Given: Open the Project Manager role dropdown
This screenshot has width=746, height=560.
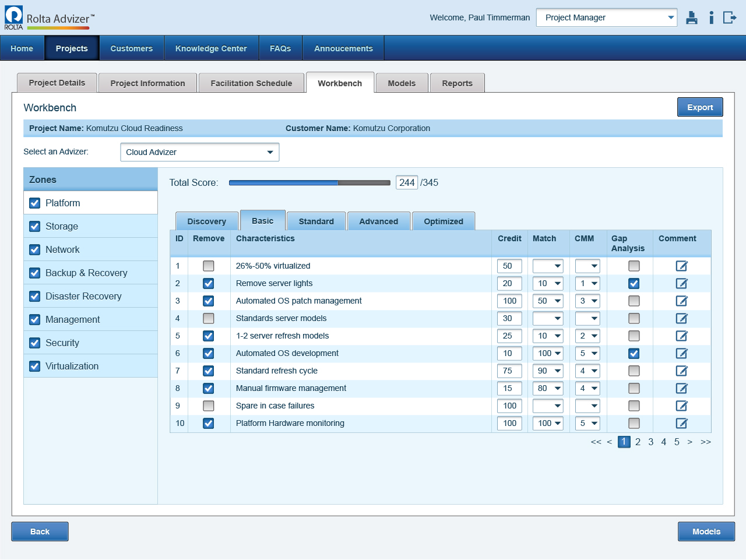Looking at the screenshot, I should [607, 17].
